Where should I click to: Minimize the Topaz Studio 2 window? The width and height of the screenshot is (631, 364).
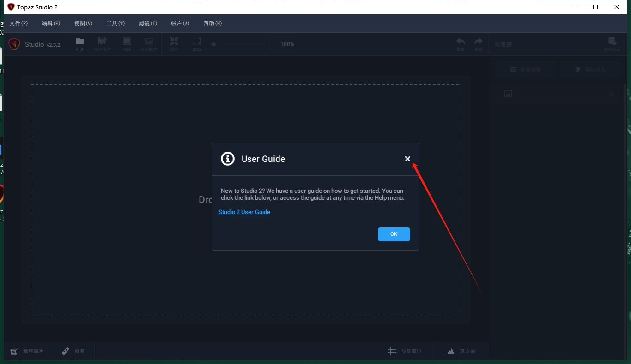pos(575,7)
